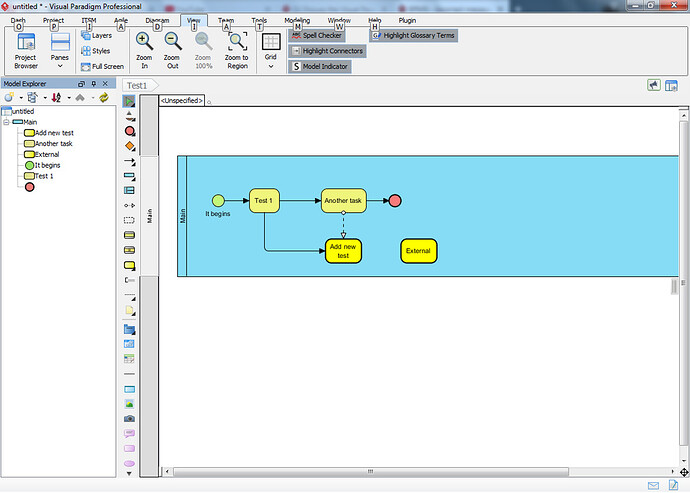
Task: Toggle the Spell Checker option
Action: click(x=317, y=35)
